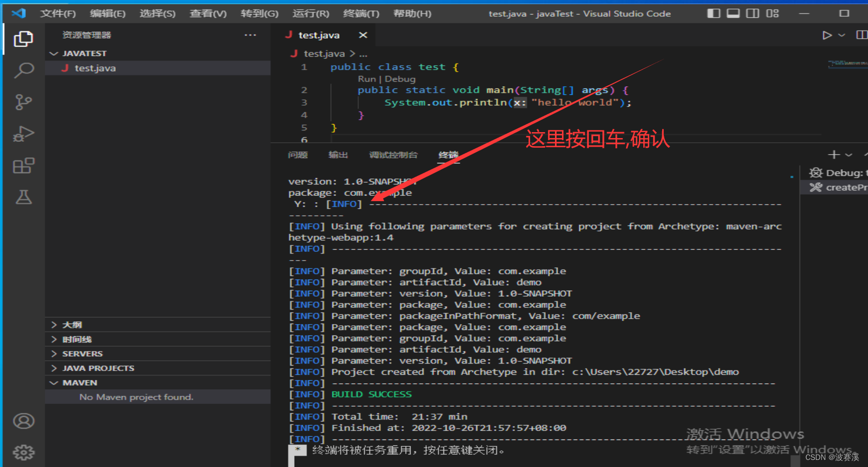Run Java with the play button
The image size is (868, 467).
(827, 35)
